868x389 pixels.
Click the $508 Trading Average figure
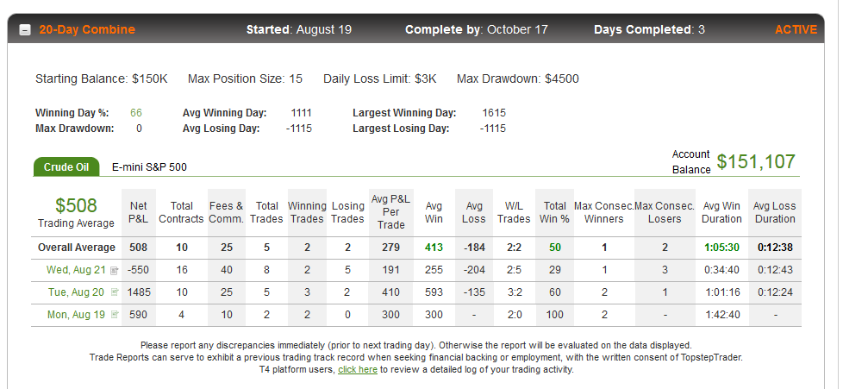click(76, 205)
